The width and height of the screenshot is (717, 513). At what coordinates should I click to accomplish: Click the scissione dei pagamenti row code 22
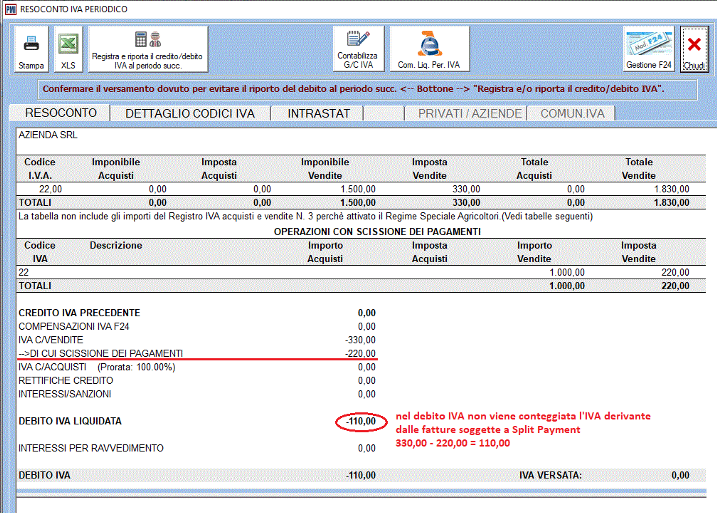coord(26,272)
